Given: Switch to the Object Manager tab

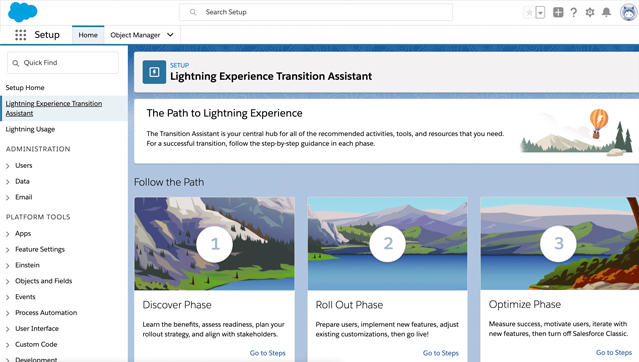Looking at the screenshot, I should coord(135,35).
